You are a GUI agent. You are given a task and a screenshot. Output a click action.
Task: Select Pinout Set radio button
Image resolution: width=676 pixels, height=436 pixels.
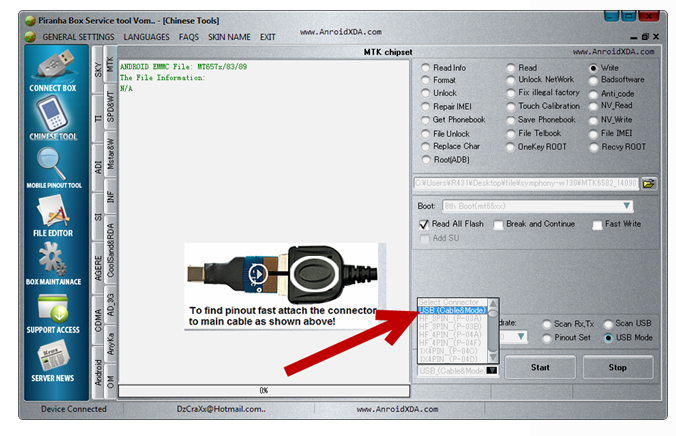[547, 338]
